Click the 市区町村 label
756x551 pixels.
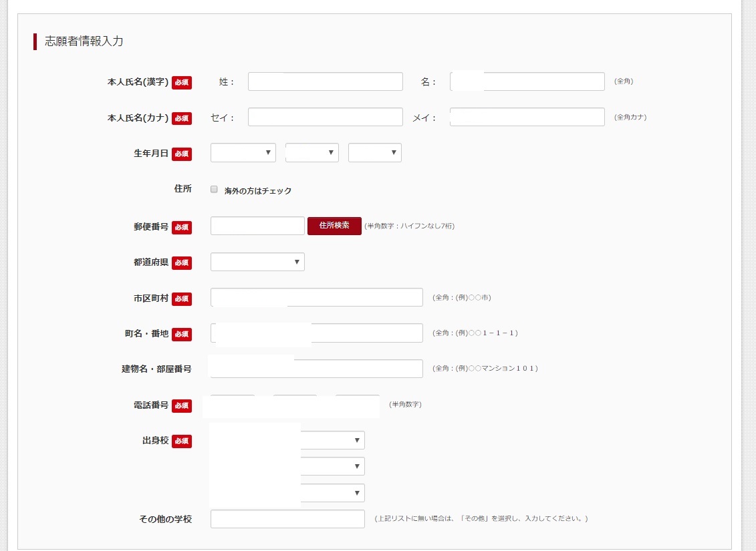(x=151, y=298)
